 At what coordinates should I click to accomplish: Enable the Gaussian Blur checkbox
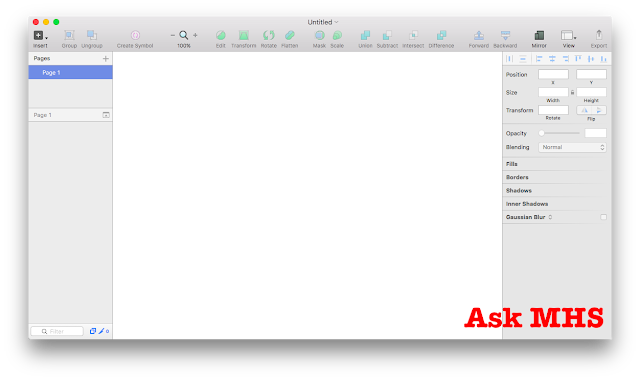(x=603, y=217)
